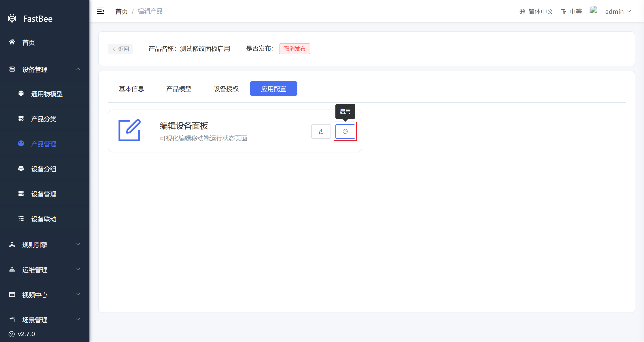Click the 返回 back button

click(120, 49)
